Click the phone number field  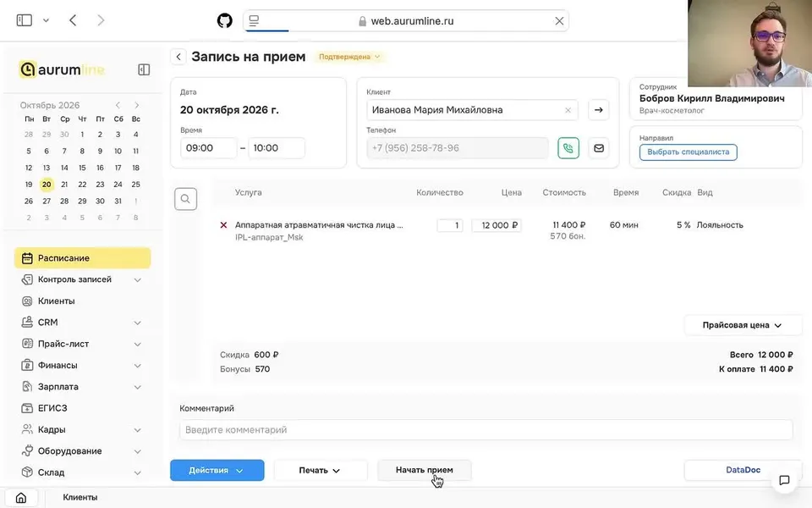coord(458,147)
